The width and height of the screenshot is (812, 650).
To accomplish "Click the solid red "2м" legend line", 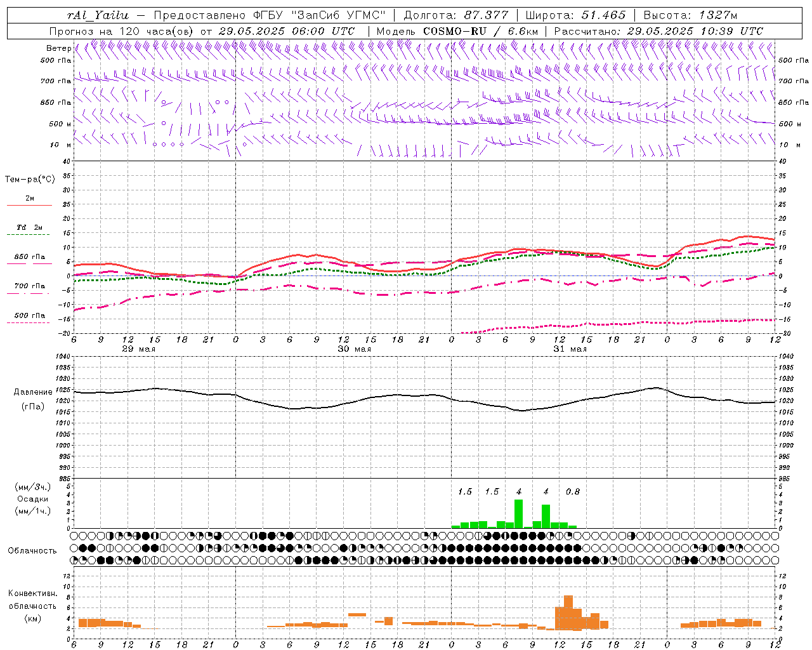I will click(29, 205).
